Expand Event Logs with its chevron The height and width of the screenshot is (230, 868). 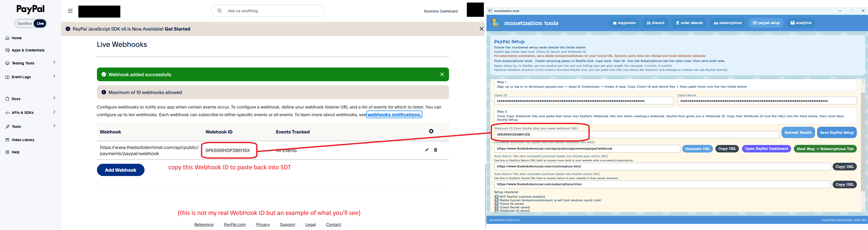pos(54,76)
